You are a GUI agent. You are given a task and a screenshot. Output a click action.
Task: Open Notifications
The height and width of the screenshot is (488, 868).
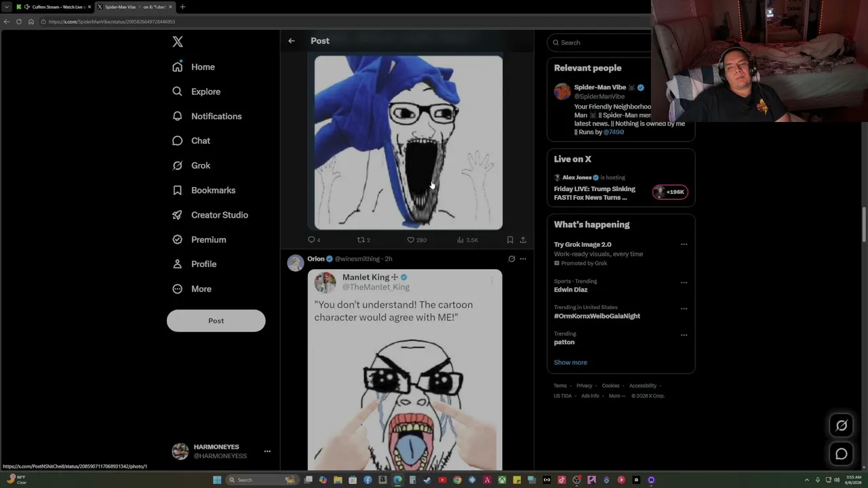pos(207,116)
